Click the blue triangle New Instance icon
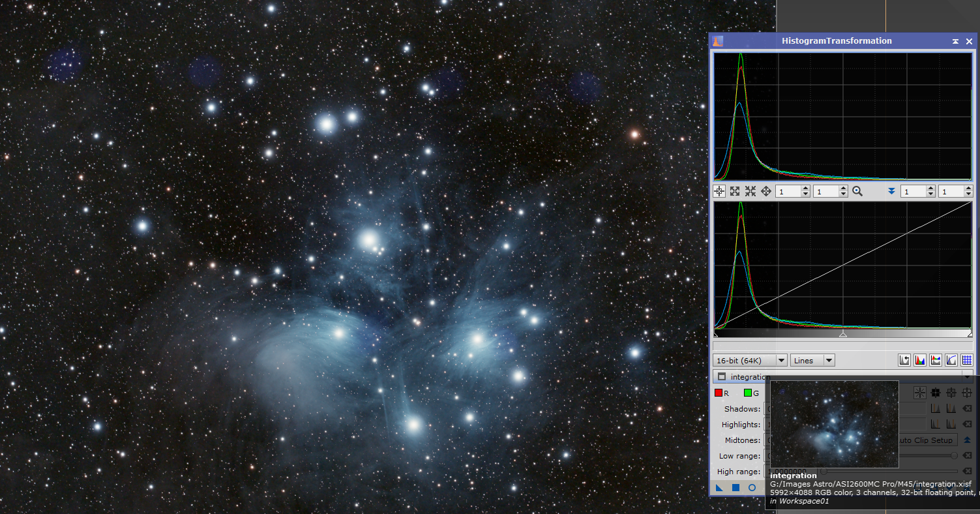Viewport: 980px width, 514px height. coord(720,487)
